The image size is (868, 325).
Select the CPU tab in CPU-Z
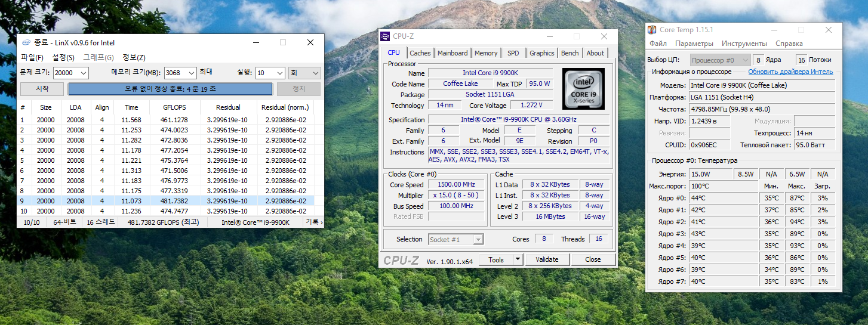click(x=394, y=52)
